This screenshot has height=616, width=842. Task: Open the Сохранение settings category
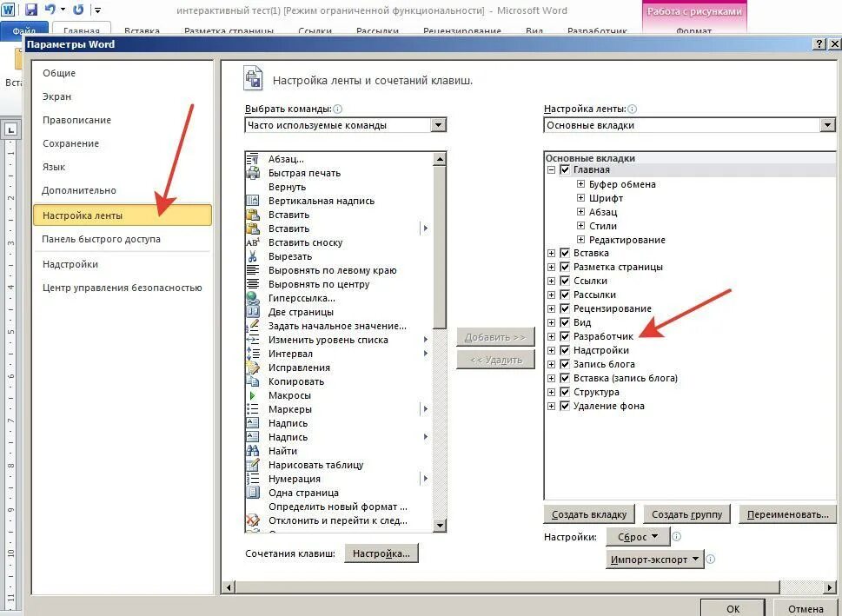click(123, 143)
